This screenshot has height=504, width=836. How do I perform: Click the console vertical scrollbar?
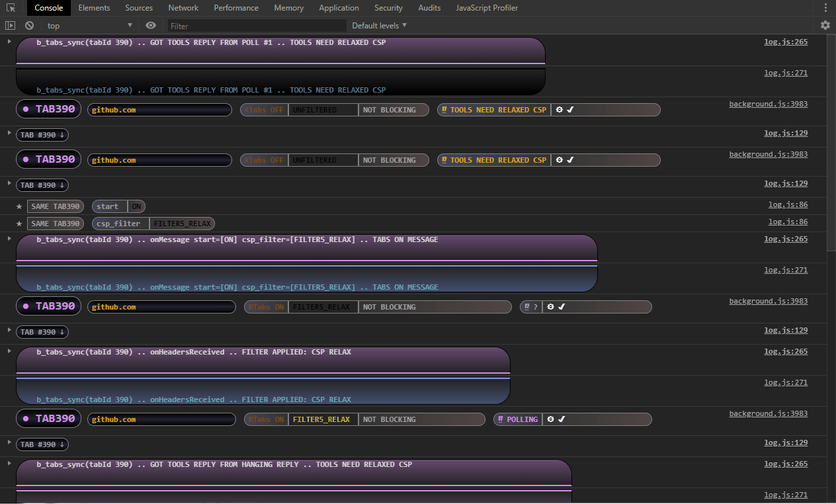pos(831,146)
